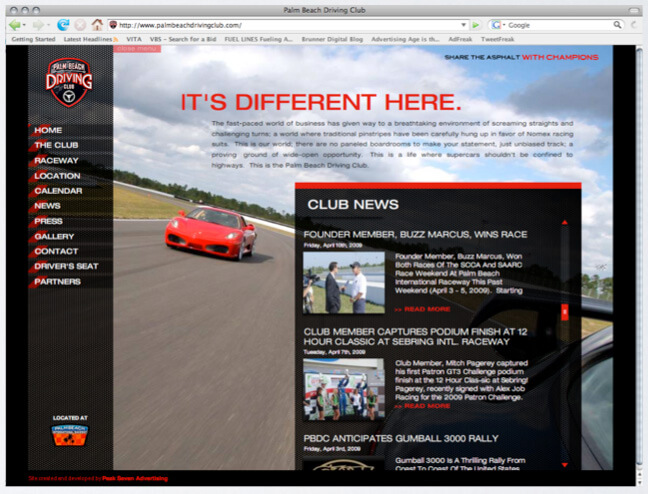Open the Getting Started bookmark
The image size is (648, 494).
tap(33, 39)
